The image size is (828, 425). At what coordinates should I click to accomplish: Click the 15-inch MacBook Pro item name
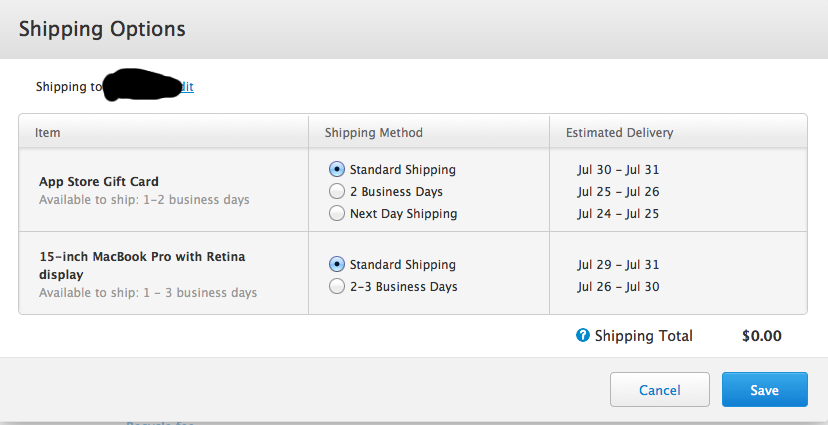point(142,266)
